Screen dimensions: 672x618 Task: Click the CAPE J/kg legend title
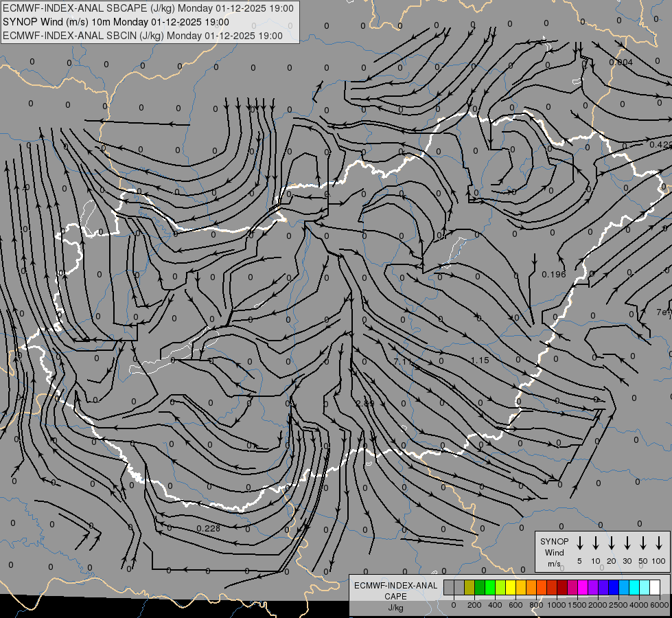(x=395, y=596)
